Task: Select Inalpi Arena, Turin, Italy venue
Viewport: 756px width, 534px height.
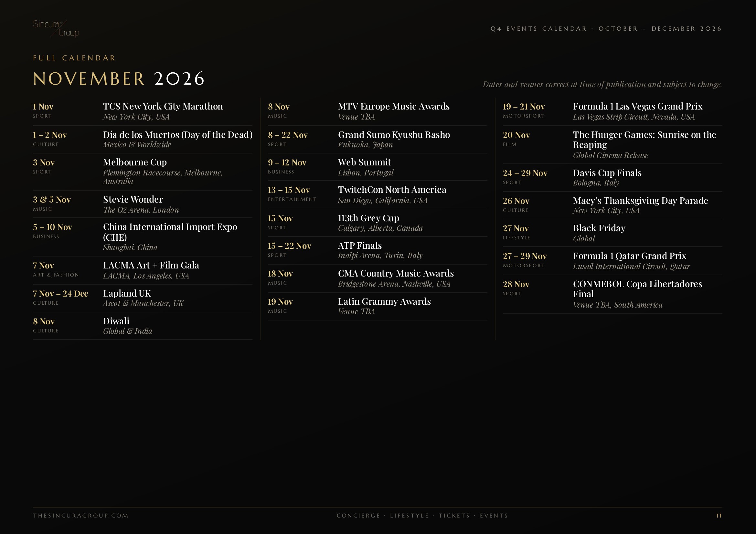Action: point(380,256)
